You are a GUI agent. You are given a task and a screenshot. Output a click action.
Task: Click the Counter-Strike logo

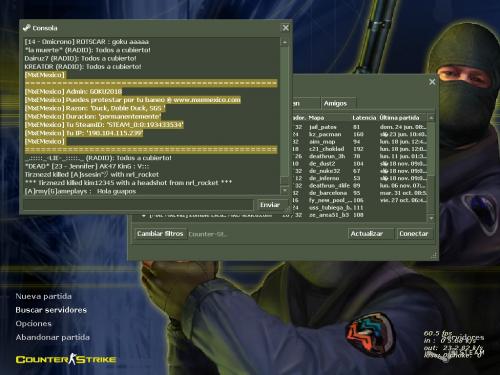pos(66,359)
